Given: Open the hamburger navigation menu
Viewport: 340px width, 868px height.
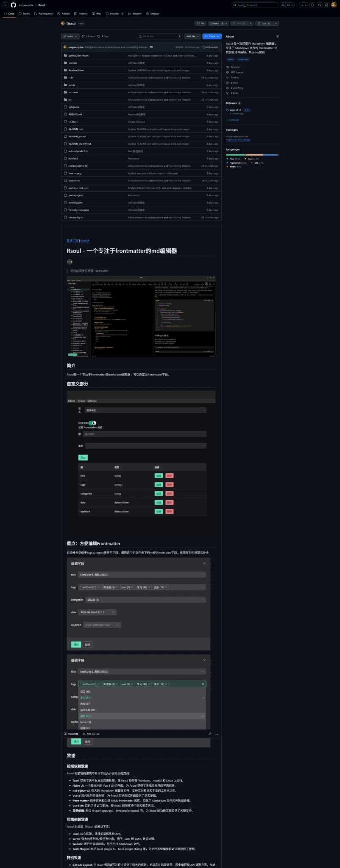Looking at the screenshot, I should tap(5, 5).
